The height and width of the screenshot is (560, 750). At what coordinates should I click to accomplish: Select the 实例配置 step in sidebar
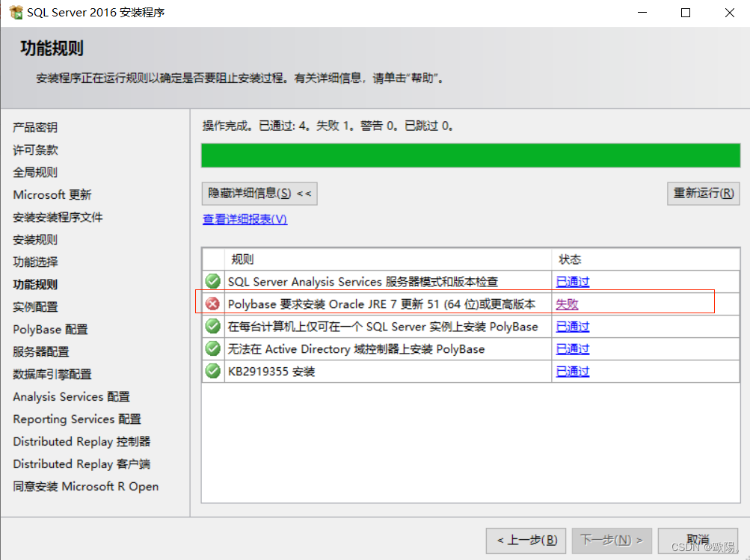35,307
